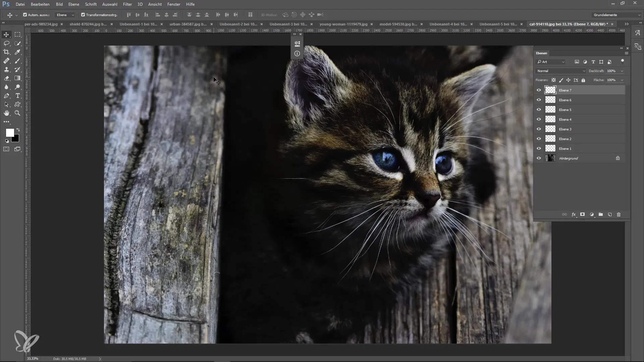Toggle the Transformationsstrg. checkbox
The width and height of the screenshot is (644, 362).
[x=83, y=15]
